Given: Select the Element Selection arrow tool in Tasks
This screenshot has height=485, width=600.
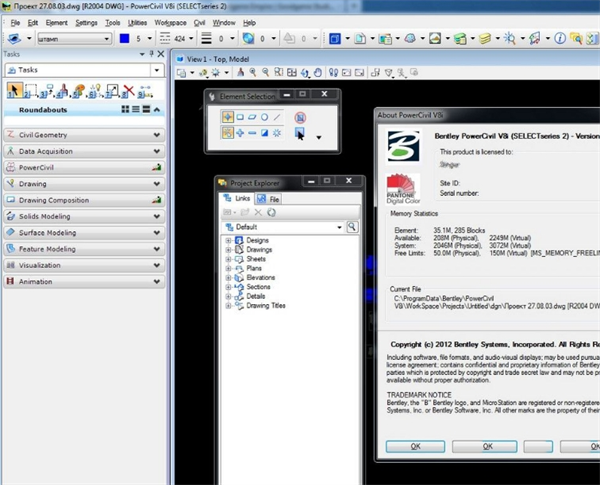Looking at the screenshot, I should pos(14,90).
